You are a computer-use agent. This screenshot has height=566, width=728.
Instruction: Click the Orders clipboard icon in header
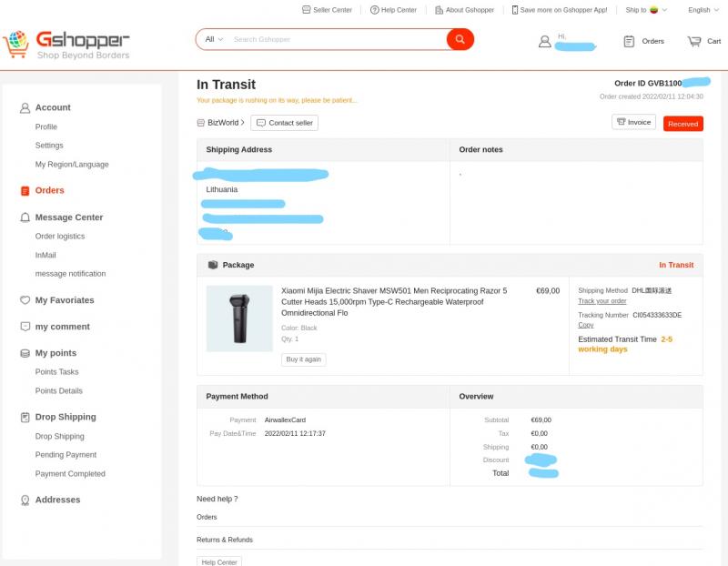[629, 41]
